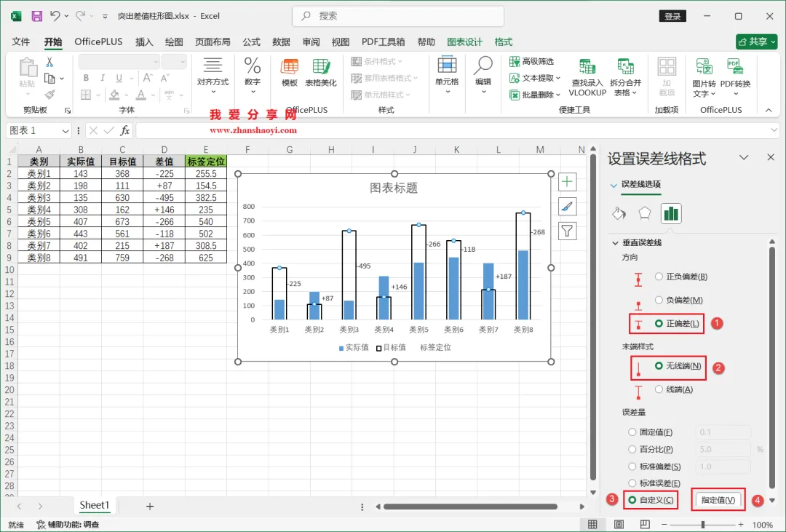Click the 加载项 add-ins icon
786x532 pixels.
tap(667, 76)
